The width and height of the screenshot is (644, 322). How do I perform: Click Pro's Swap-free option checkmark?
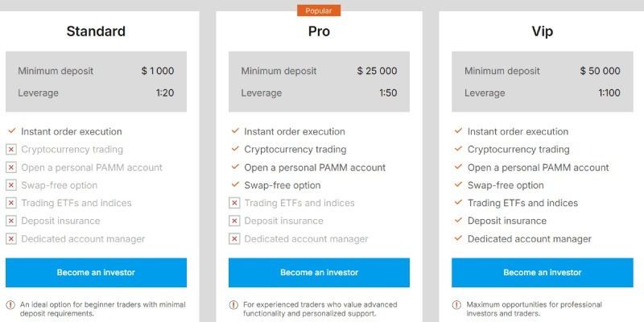click(234, 185)
